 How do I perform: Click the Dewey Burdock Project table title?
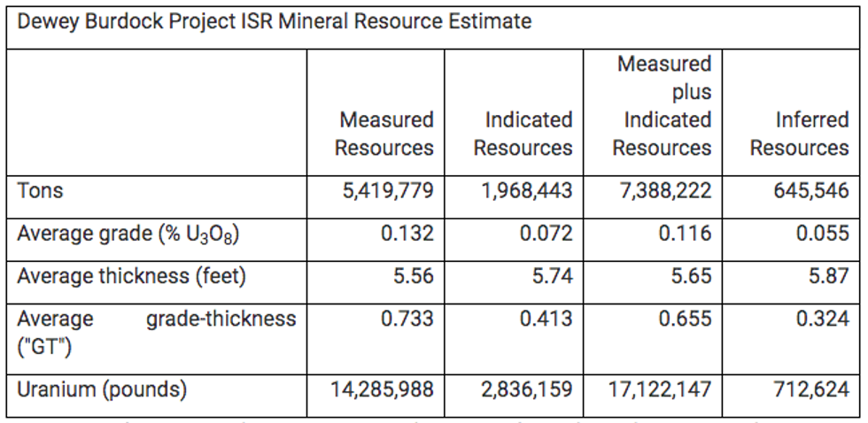click(x=275, y=21)
